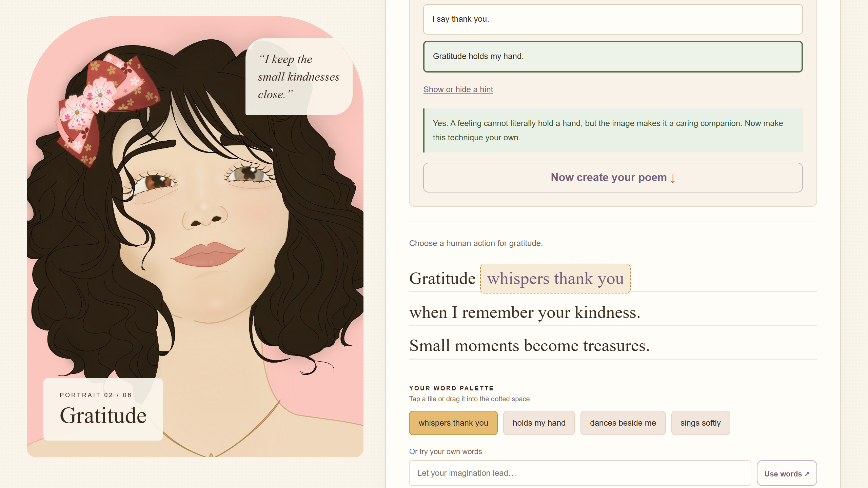Click the Gratitude portrait illustration

195,237
